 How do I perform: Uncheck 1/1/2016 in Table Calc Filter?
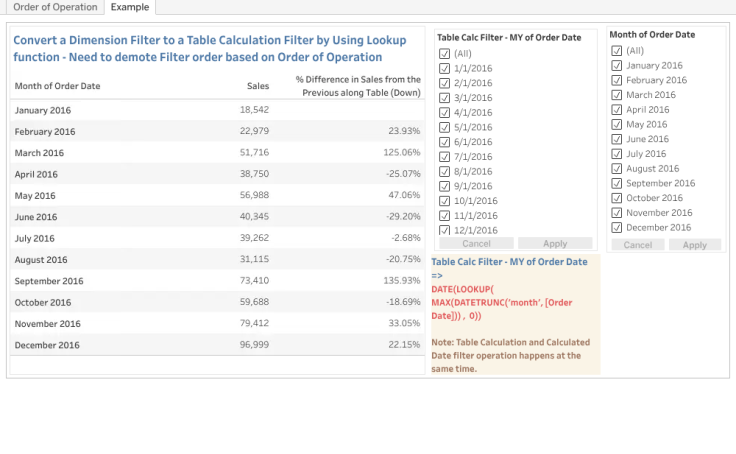point(444,69)
